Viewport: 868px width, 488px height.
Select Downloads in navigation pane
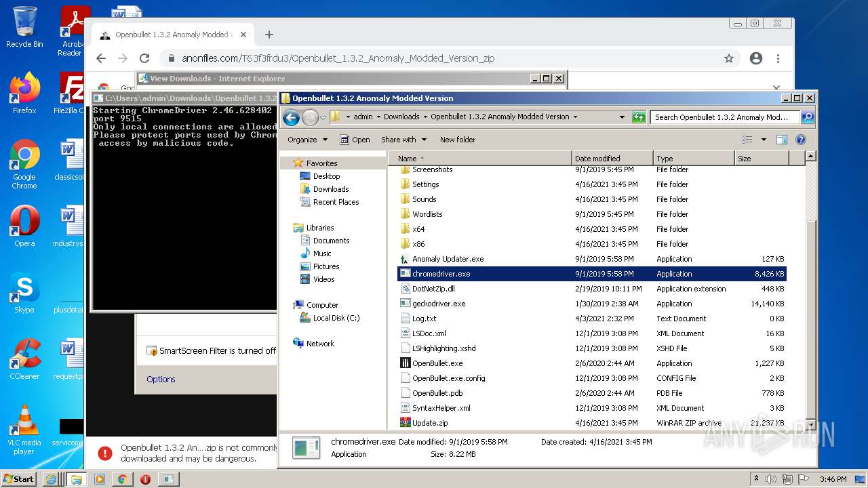(331, 189)
